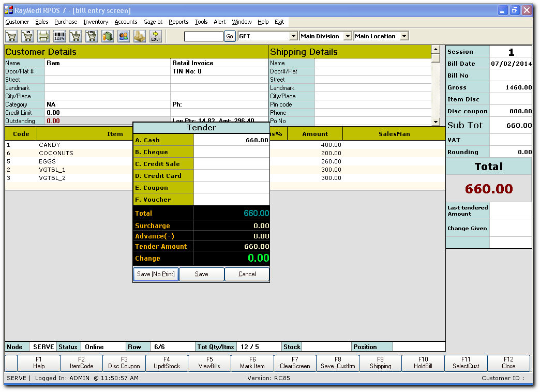Click the tagged cart with down-arrow icon
This screenshot has width=540, height=392.
pyautogui.click(x=92, y=36)
